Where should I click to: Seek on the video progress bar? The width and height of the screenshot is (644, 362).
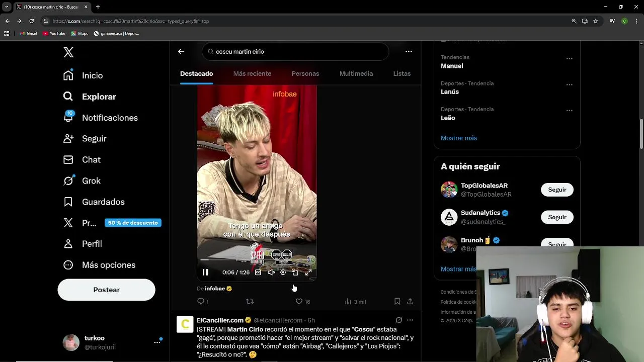(x=257, y=260)
